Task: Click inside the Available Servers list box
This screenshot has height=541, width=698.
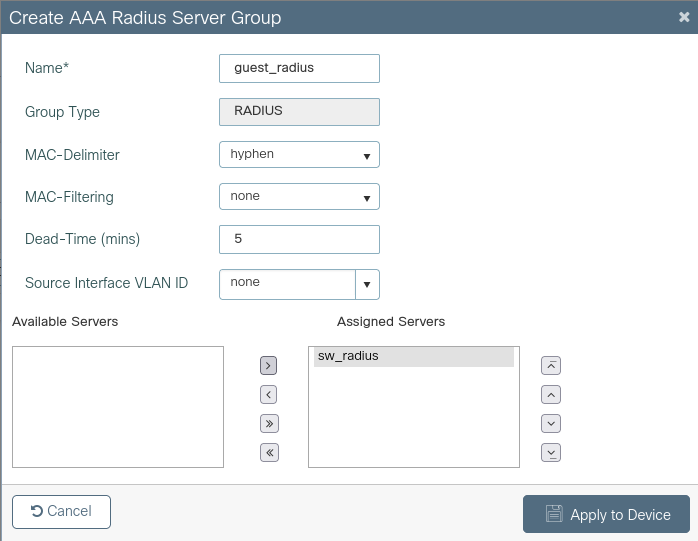Action: coord(118,407)
